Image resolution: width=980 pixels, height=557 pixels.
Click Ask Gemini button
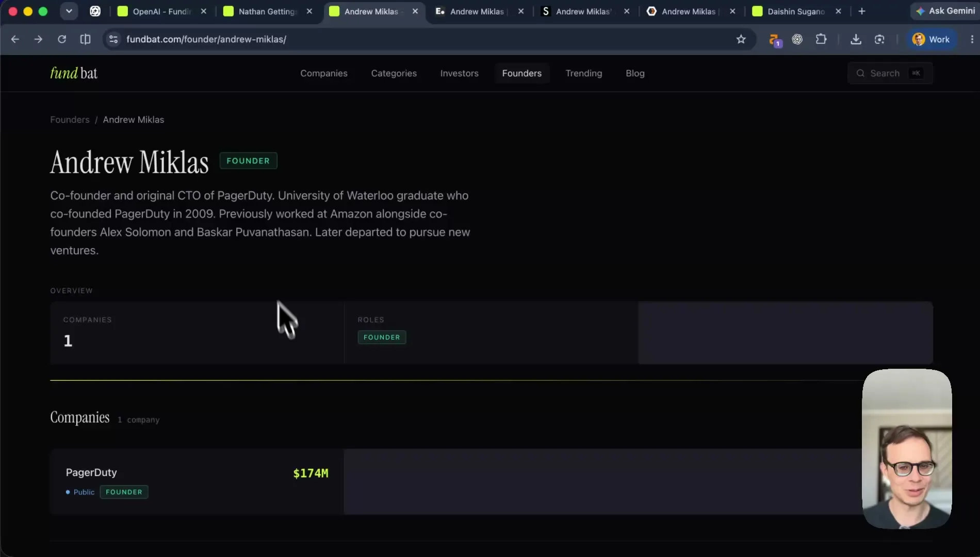[945, 11]
